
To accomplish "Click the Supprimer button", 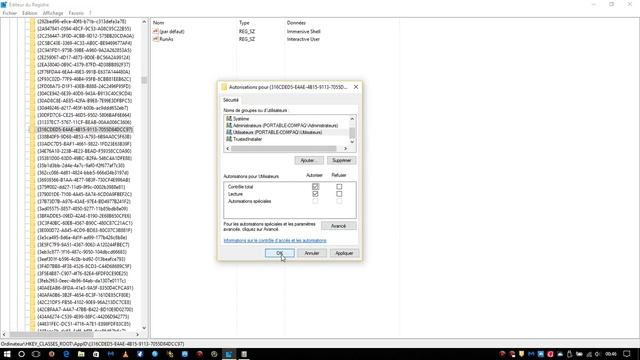I will tap(342, 160).
